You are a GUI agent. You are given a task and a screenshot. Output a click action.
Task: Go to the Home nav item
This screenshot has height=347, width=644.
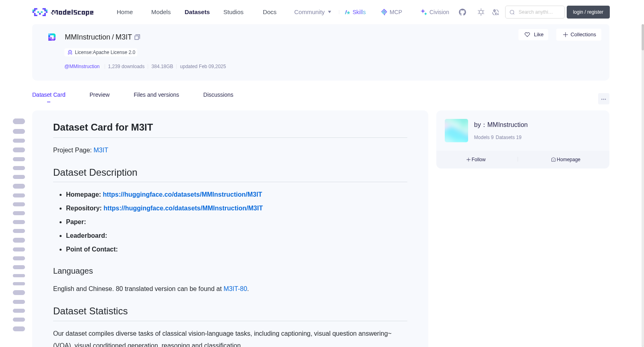[125, 12]
